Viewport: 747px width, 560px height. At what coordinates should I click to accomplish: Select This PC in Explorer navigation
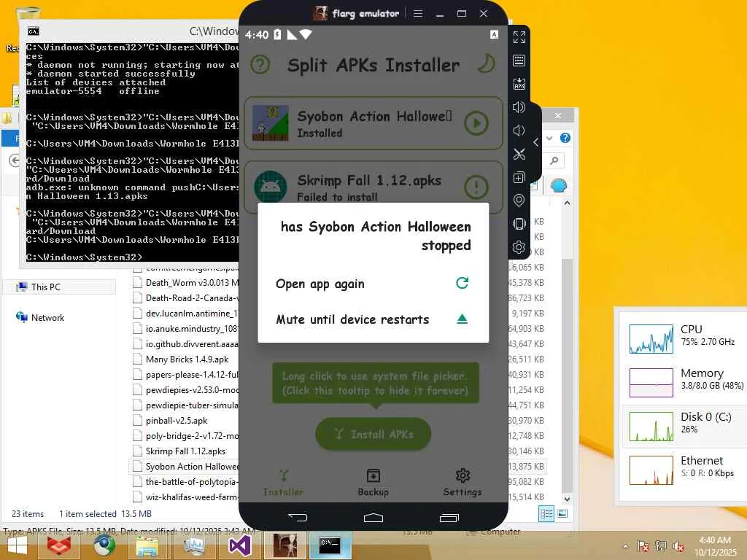tap(46, 287)
